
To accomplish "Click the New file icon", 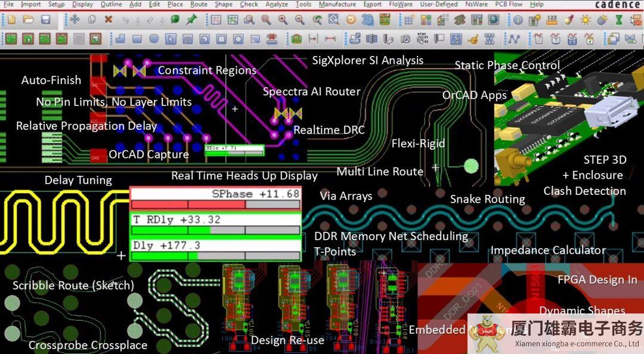I will [12, 20].
